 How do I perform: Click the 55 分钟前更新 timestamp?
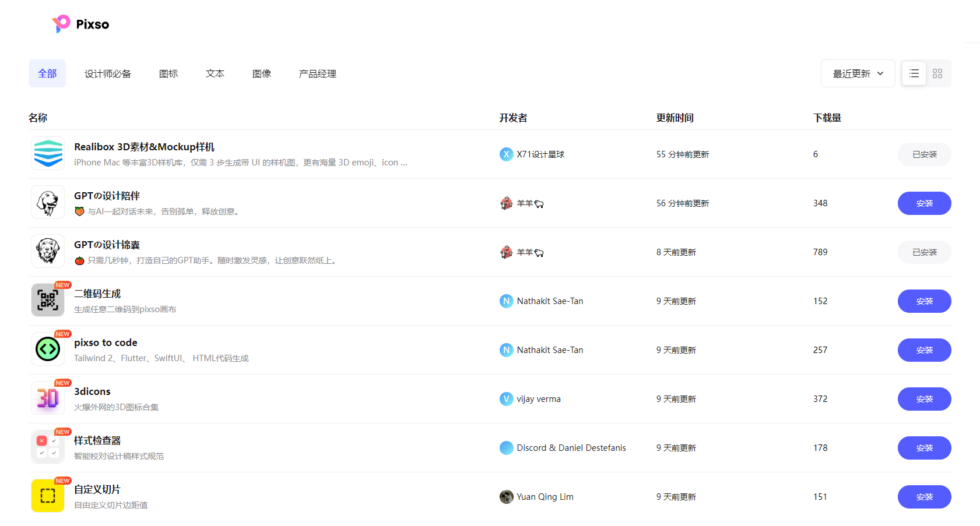tap(683, 154)
